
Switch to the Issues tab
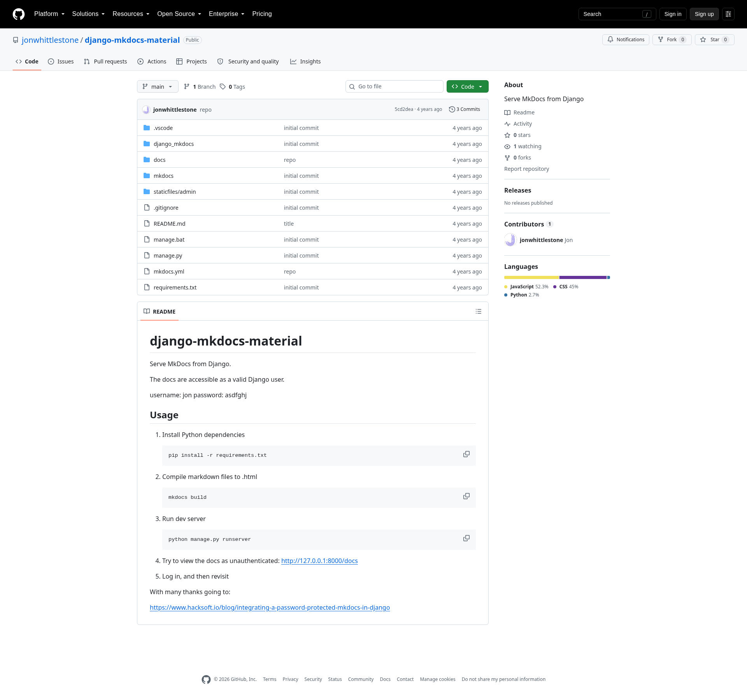click(x=61, y=61)
